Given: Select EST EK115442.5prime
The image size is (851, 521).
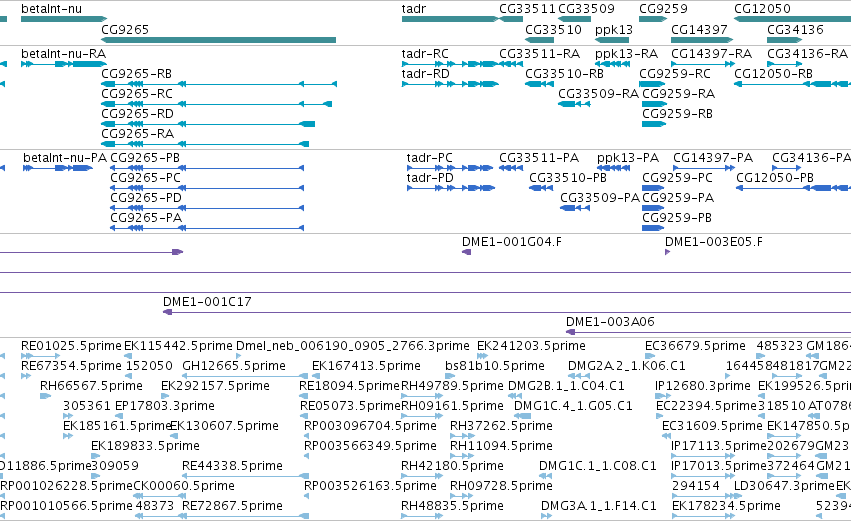Looking at the screenshot, I should pyautogui.click(x=128, y=357).
